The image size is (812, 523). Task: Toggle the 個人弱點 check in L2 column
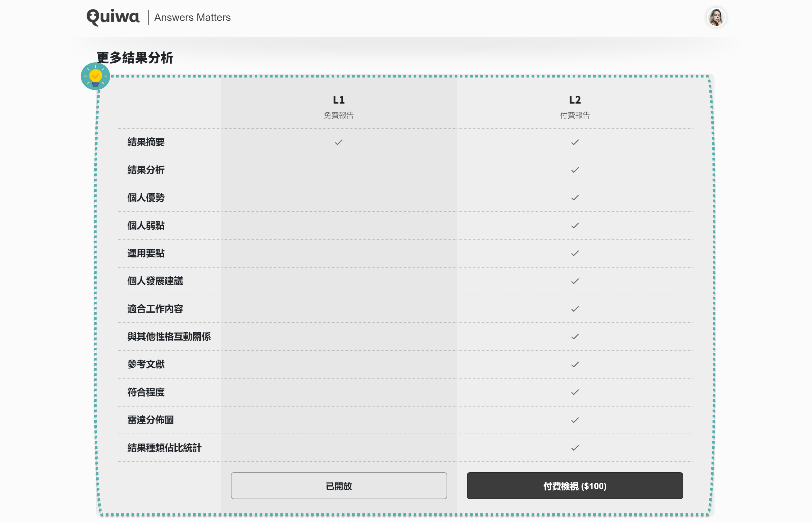[575, 225]
